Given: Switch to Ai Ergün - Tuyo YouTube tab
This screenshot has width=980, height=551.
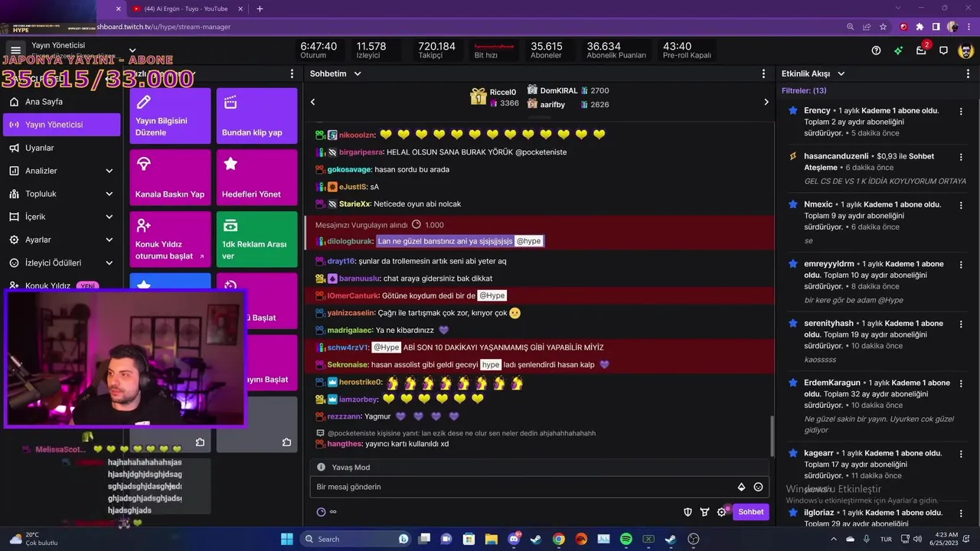Looking at the screenshot, I should 185,8.
